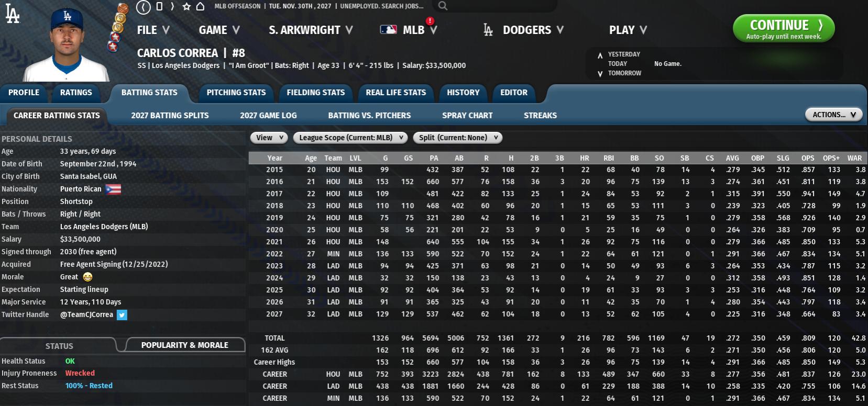The image size is (868, 406).
Task: Open the PLAY menu
Action: click(628, 30)
